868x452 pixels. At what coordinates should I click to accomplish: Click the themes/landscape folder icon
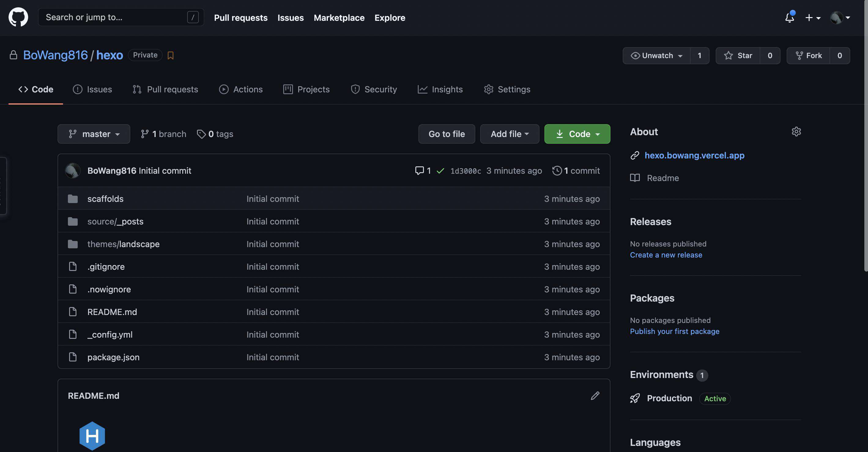click(x=72, y=244)
